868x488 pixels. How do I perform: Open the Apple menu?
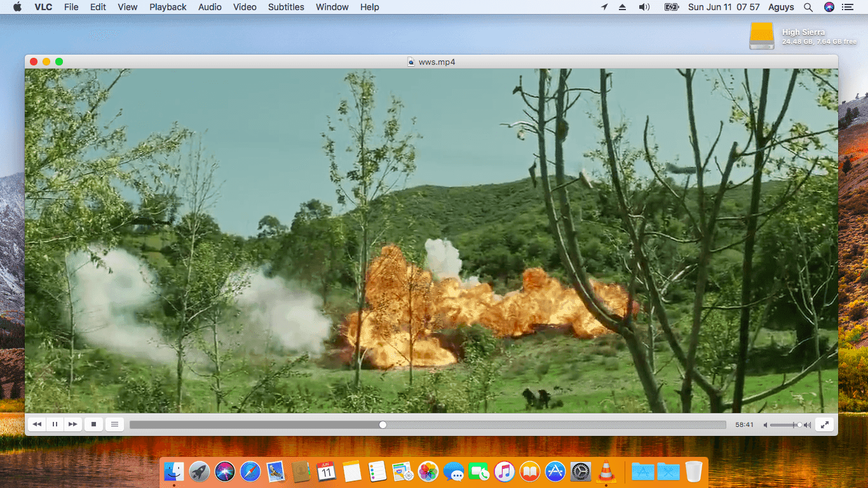tap(17, 7)
